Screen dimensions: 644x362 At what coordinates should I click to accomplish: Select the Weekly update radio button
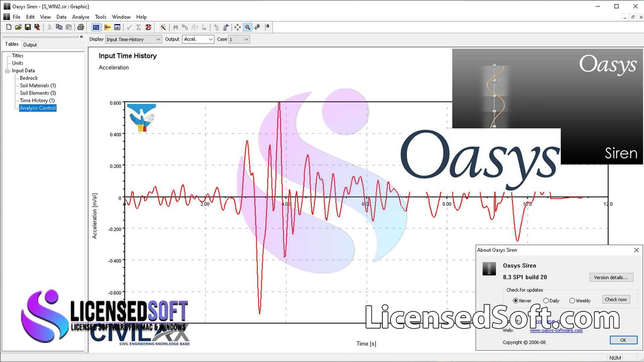[x=572, y=300]
